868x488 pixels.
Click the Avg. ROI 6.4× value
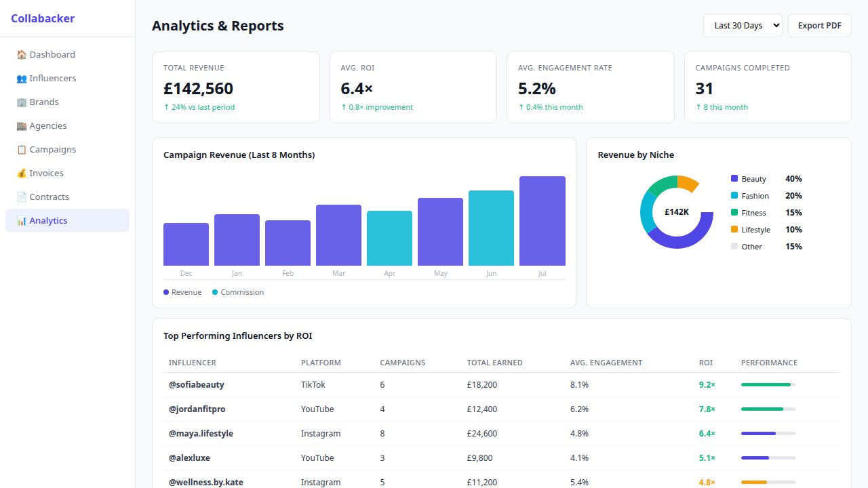point(357,89)
